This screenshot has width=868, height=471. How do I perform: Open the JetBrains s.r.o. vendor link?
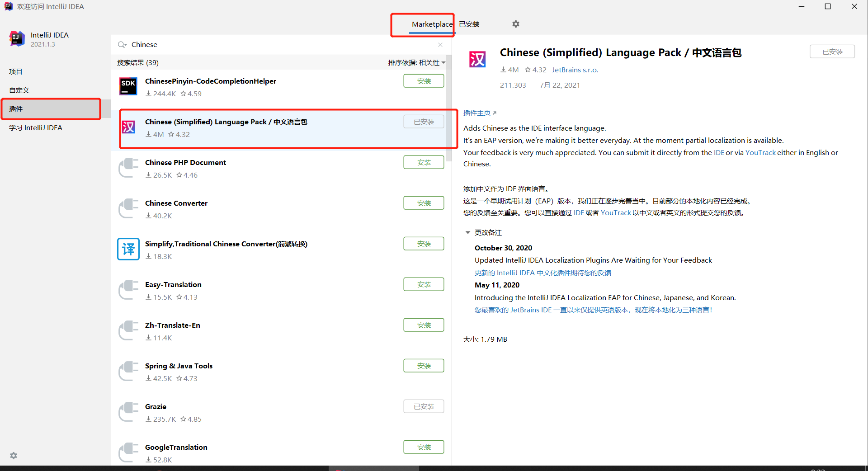pos(575,70)
